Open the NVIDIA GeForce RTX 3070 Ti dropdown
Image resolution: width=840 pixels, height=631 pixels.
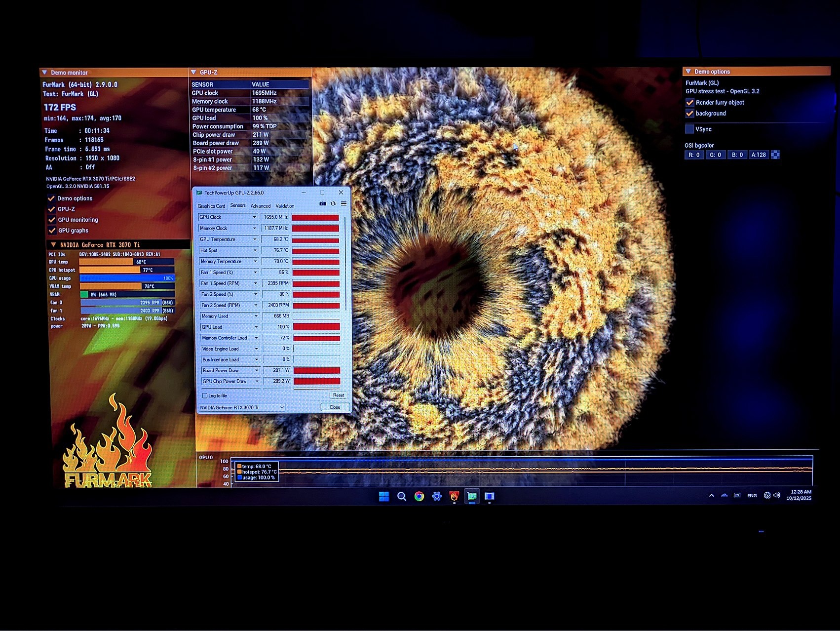(241, 407)
